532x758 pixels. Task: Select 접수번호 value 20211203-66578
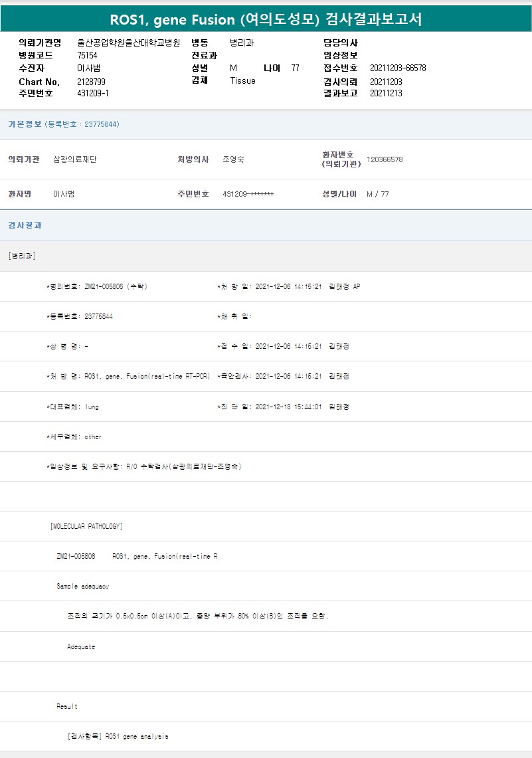398,68
